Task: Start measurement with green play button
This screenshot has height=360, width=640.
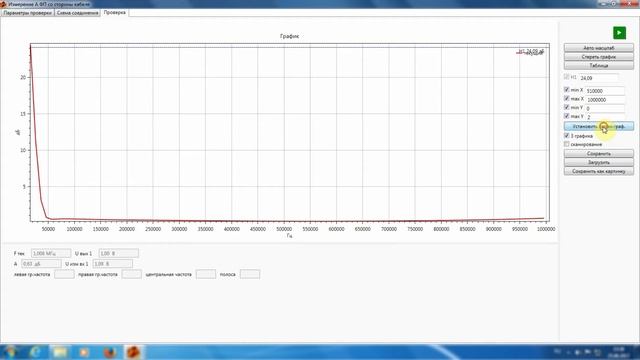Action: click(619, 33)
